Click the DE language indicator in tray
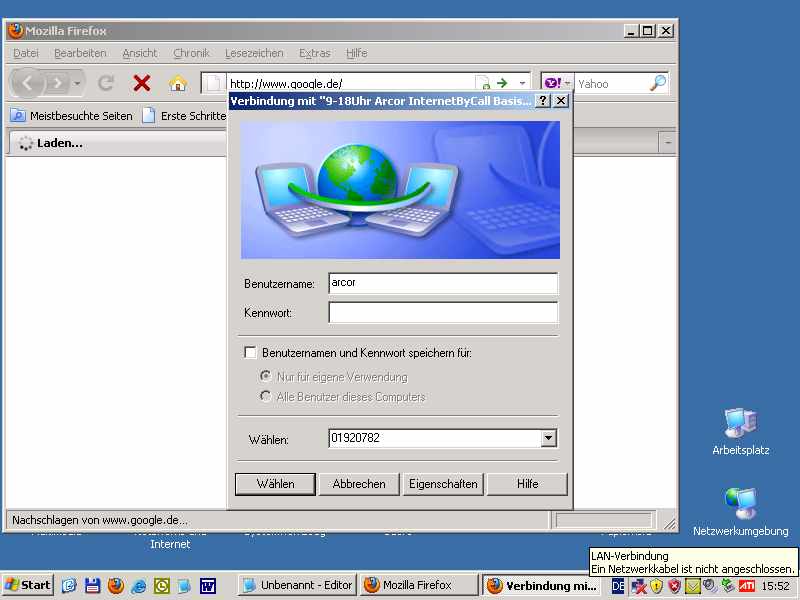Image resolution: width=800 pixels, height=600 pixels. (617, 586)
